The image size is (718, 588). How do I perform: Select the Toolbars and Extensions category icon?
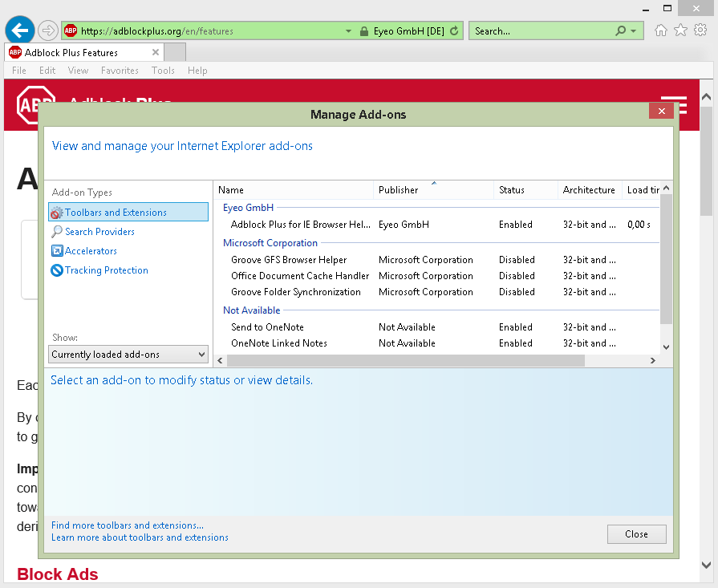tap(58, 212)
